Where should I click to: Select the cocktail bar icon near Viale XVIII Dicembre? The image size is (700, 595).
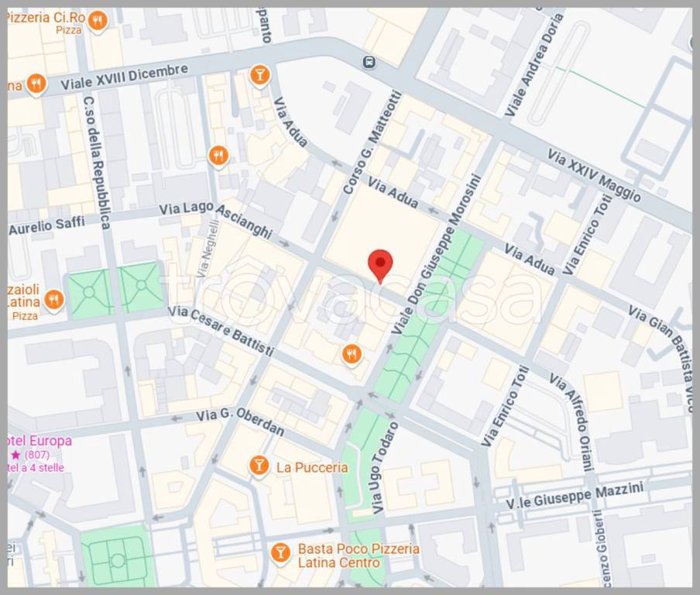[x=259, y=74]
